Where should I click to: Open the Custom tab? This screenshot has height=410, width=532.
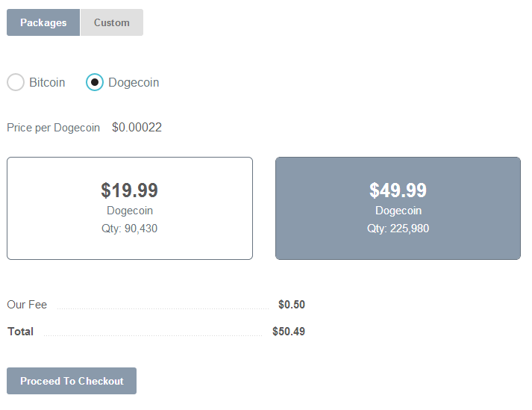(x=111, y=22)
